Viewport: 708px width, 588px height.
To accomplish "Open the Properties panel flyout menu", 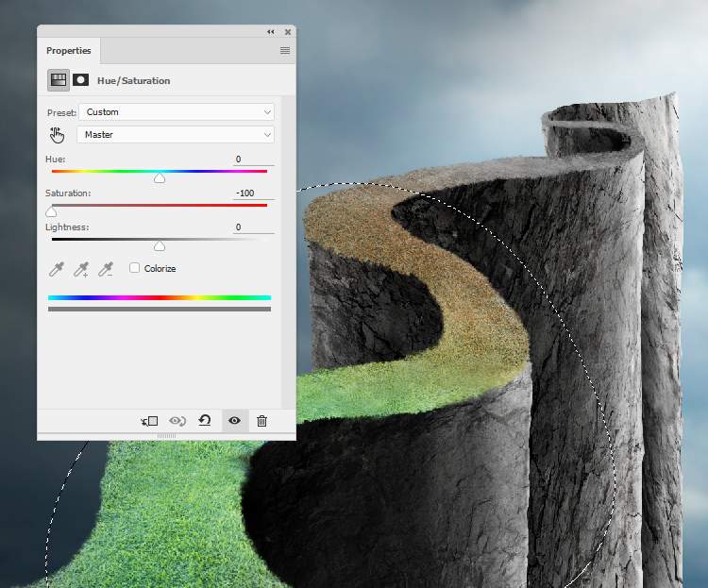I will (x=285, y=51).
